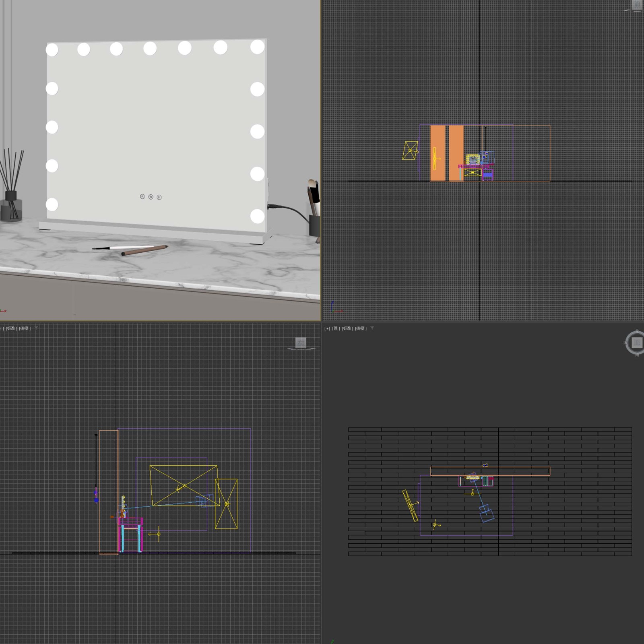Click the middle touch button on the mirror
This screenshot has height=644, width=644.
click(x=151, y=197)
